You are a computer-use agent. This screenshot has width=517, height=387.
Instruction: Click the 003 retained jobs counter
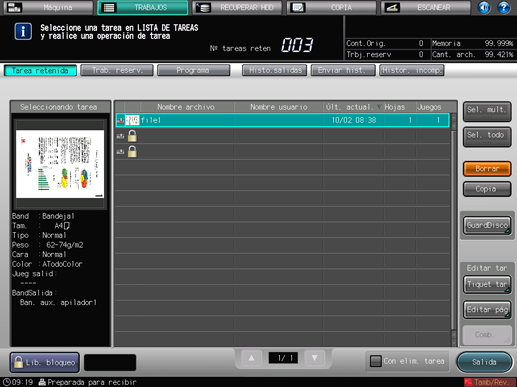(x=297, y=45)
